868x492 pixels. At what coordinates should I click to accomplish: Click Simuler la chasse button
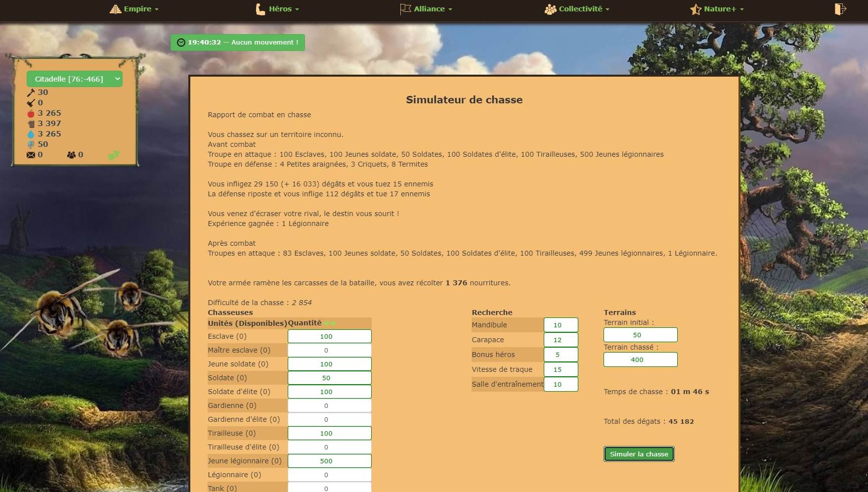639,454
